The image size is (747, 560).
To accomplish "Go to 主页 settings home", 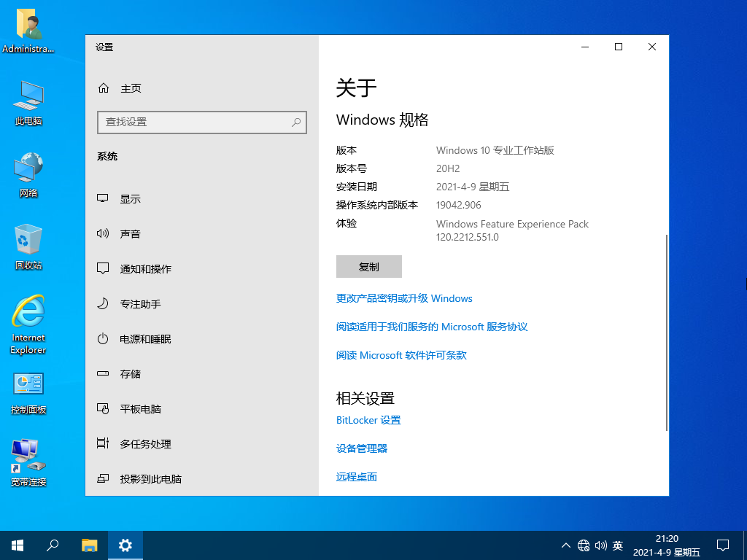I will click(131, 88).
